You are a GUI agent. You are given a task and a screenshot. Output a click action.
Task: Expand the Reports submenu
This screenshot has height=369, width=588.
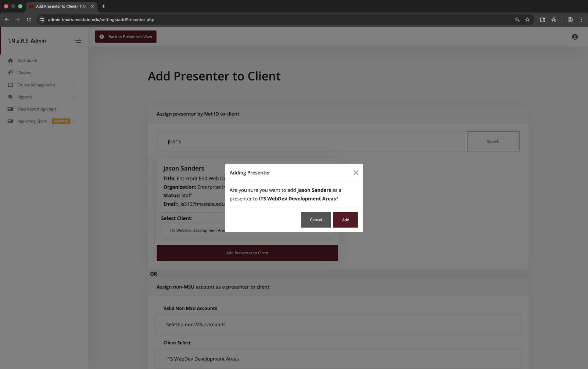[x=73, y=97]
